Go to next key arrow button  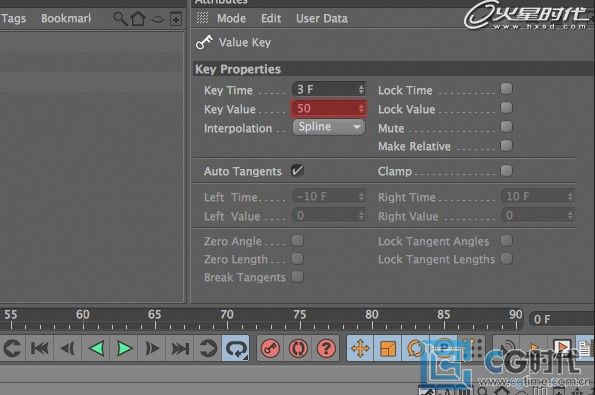tap(208, 348)
